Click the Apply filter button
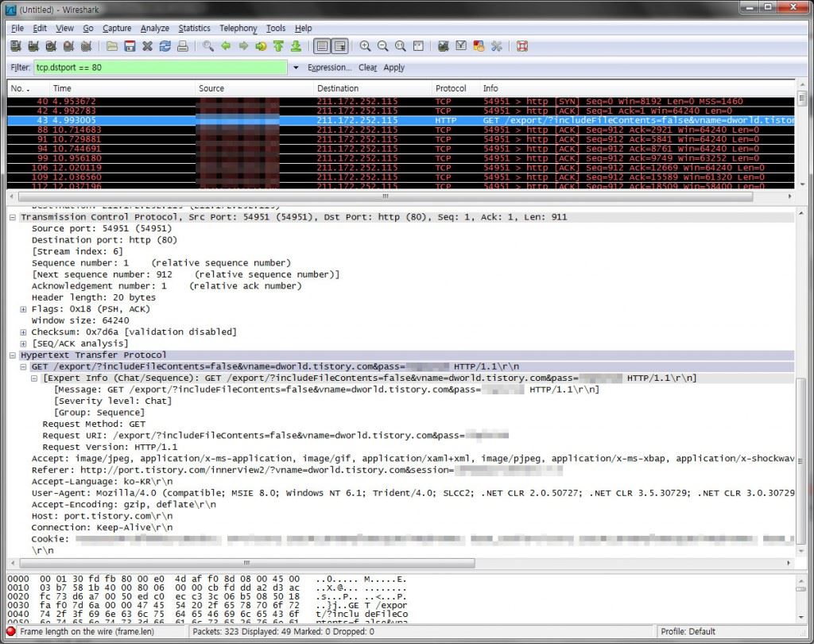 click(394, 68)
